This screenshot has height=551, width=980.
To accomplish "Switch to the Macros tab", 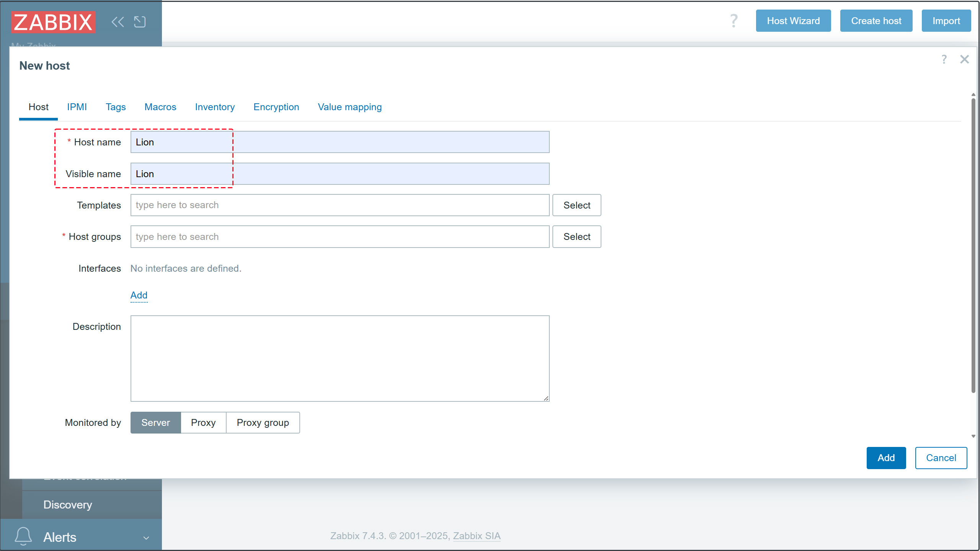I will 160,107.
